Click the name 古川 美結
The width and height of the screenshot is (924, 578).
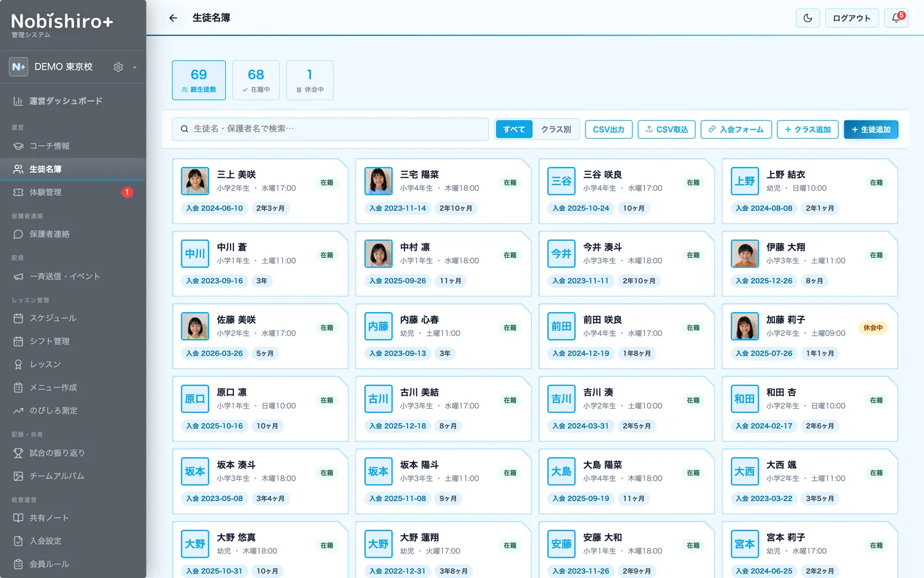[419, 392]
